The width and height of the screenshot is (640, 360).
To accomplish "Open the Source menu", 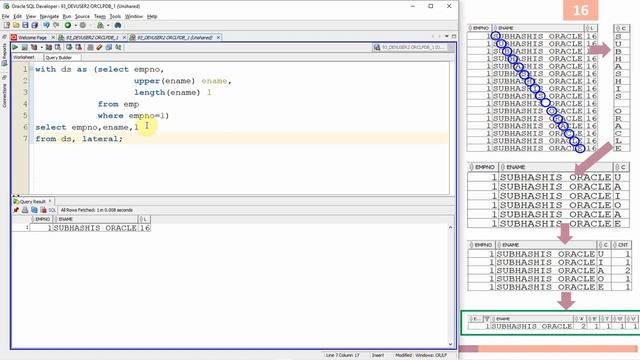I will coord(82,16).
